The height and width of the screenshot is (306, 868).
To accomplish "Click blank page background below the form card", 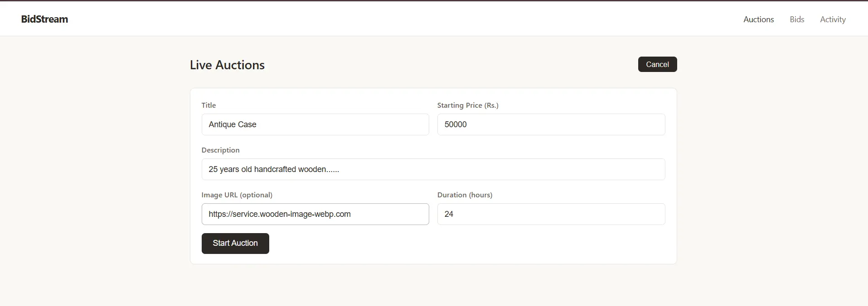I will point(433,285).
